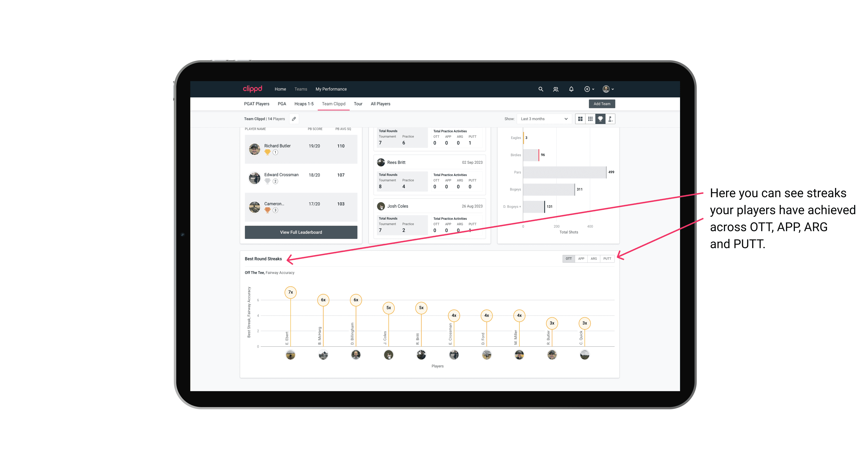
Task: Click the search icon in the top navigation
Action: [540, 89]
